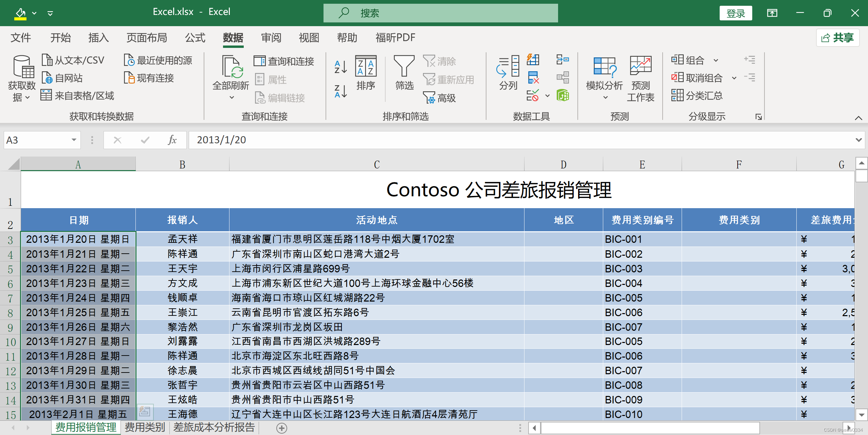The height and width of the screenshot is (435, 868).
Task: Open the Refresh All (全部刷新) dropdown arrow
Action: click(x=232, y=97)
